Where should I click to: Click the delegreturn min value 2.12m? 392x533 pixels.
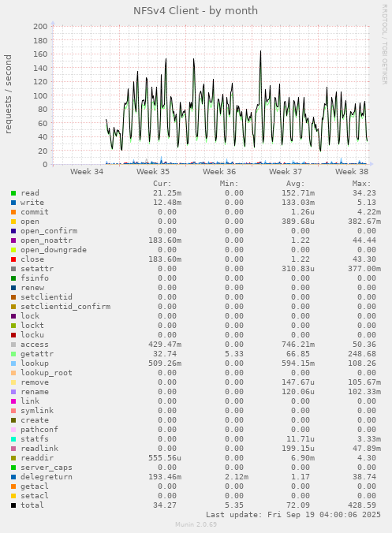pyautogui.click(x=237, y=477)
